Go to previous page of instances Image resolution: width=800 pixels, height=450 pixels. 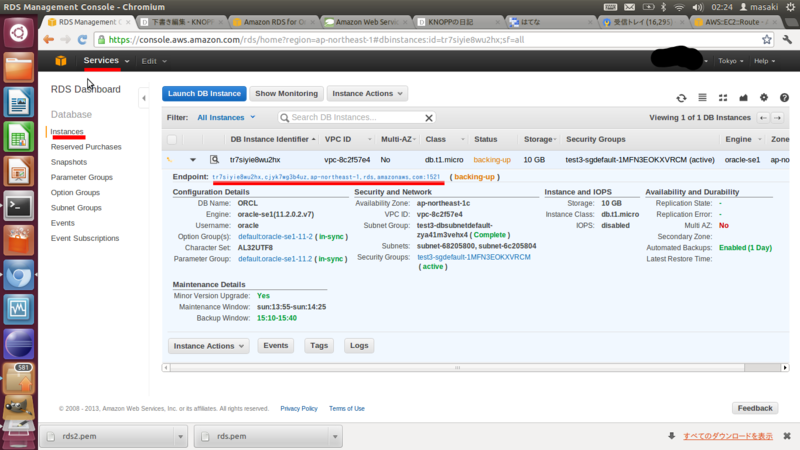[x=763, y=118]
